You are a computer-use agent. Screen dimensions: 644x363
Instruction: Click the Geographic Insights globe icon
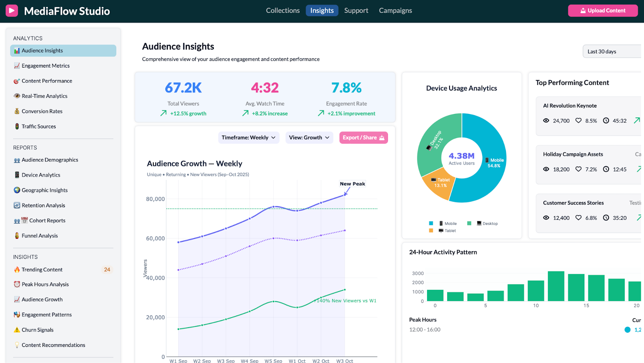pos(17,190)
